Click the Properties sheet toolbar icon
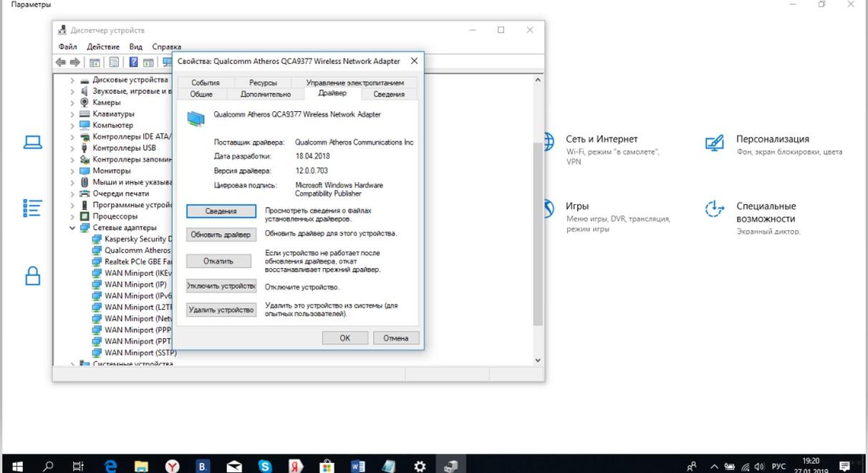 pos(114,62)
